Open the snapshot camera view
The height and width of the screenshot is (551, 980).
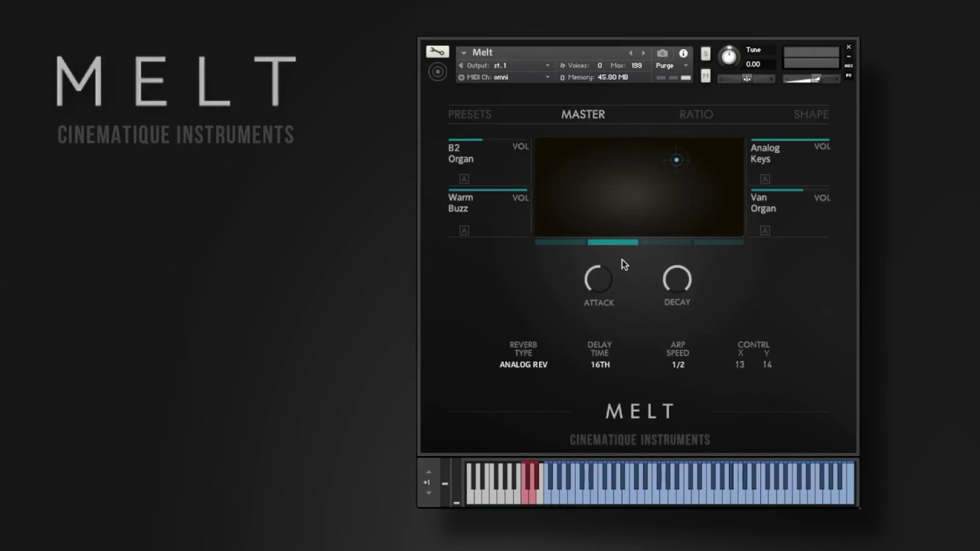(662, 53)
